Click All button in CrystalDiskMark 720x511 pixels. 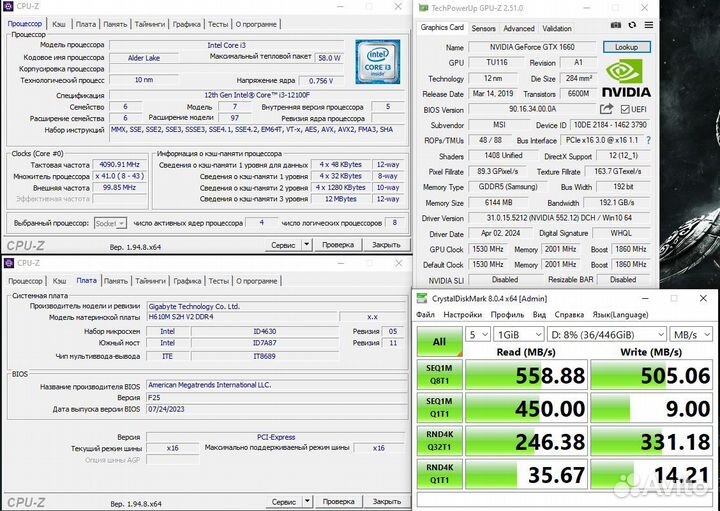coord(439,341)
